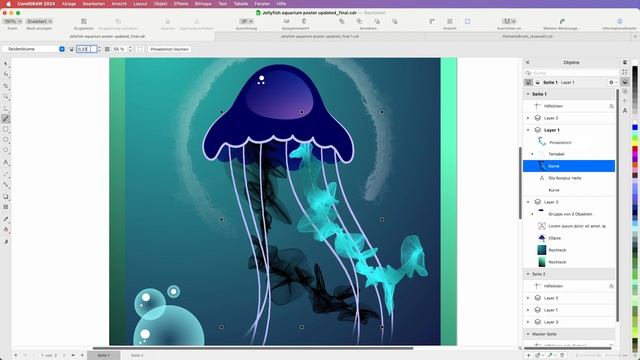The height and width of the screenshot is (360, 640).
Task: Toggle lock on Seite 2 Hilfslinien row
Action: [611, 286]
